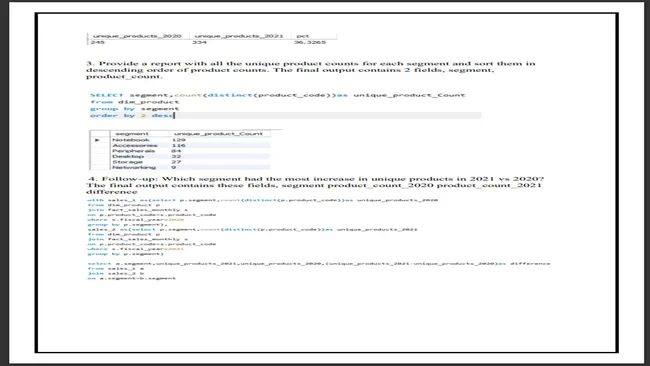Click the 'group by p.segment),' line

click(x=128, y=224)
